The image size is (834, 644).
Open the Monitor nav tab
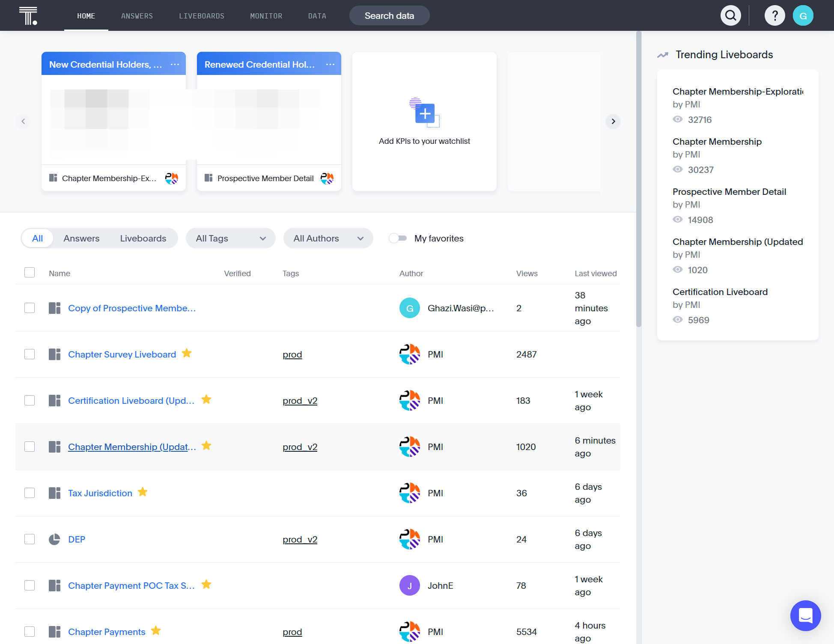(266, 16)
